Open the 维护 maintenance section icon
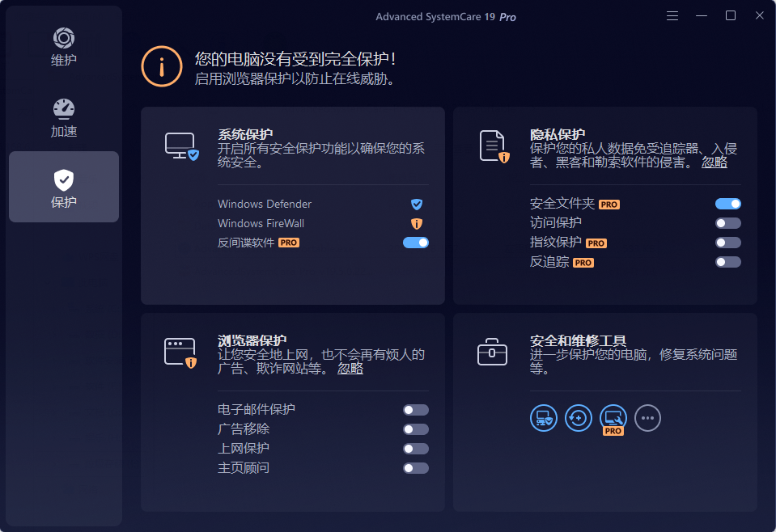776x532 pixels. tap(64, 39)
